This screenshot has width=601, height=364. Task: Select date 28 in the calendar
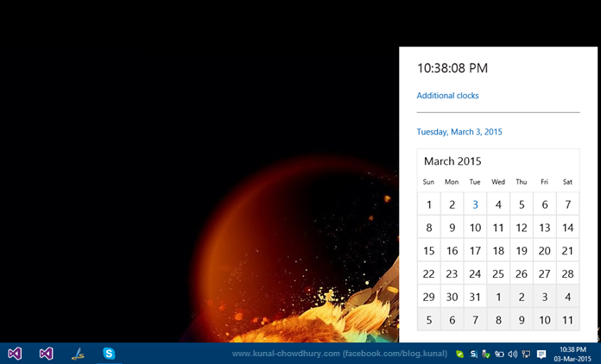click(567, 273)
